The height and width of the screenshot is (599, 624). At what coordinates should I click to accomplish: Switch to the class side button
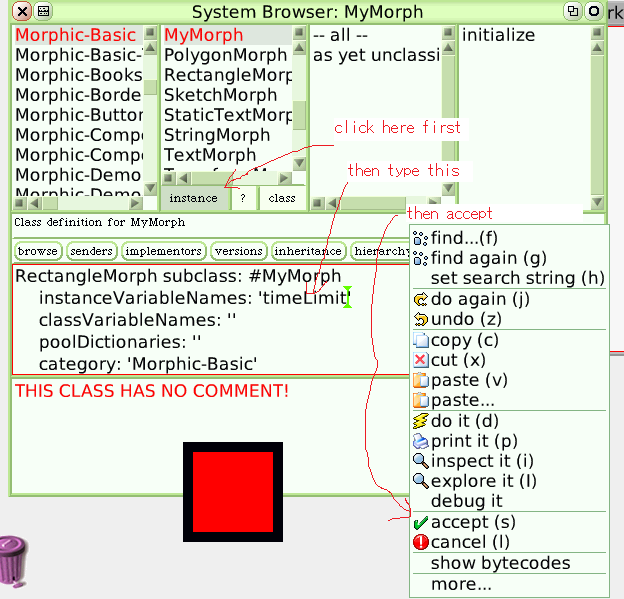[282, 198]
